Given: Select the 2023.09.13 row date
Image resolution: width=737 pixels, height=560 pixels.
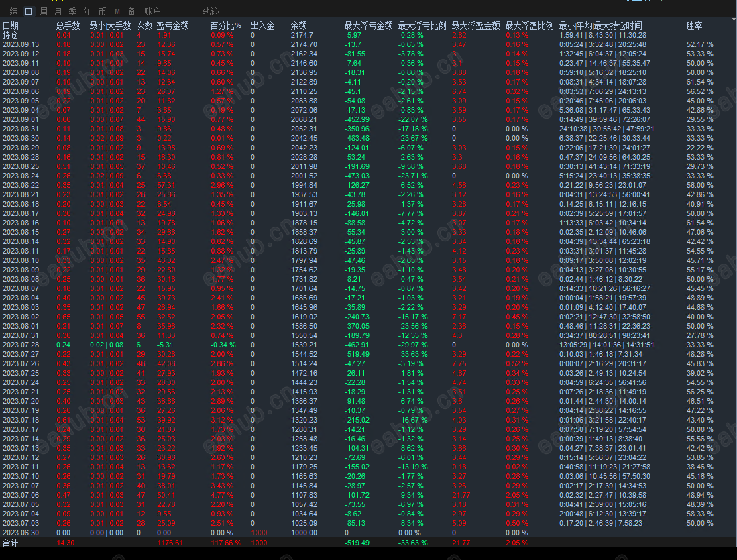Looking at the screenshot, I should [21, 45].
